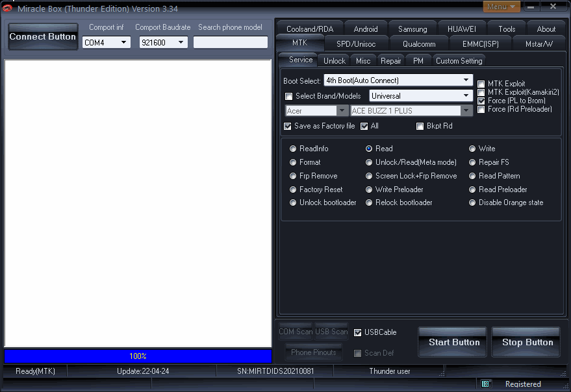This screenshot has width=571, height=392.
Task: Open the Repair sub-tab
Action: pyautogui.click(x=391, y=61)
